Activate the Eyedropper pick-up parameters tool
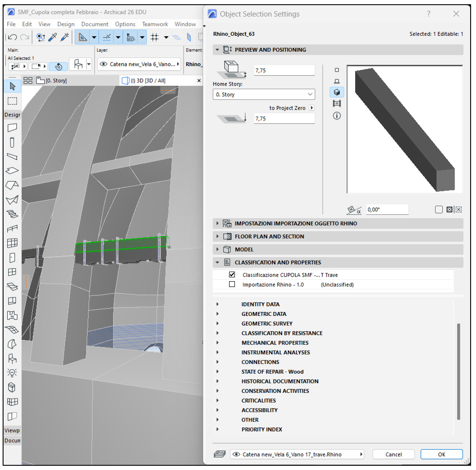This screenshot has width=476, height=470. pyautogui.click(x=52, y=37)
